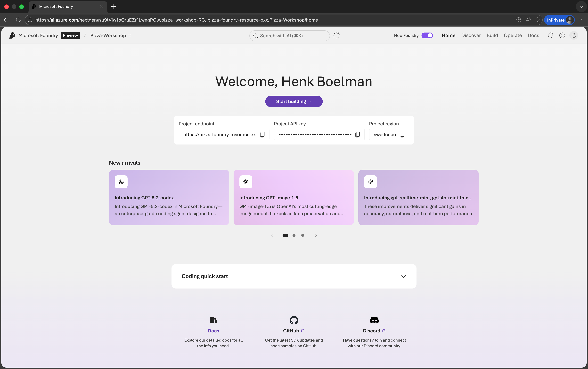Switch to the Build tab
The image size is (588, 369).
[492, 35]
